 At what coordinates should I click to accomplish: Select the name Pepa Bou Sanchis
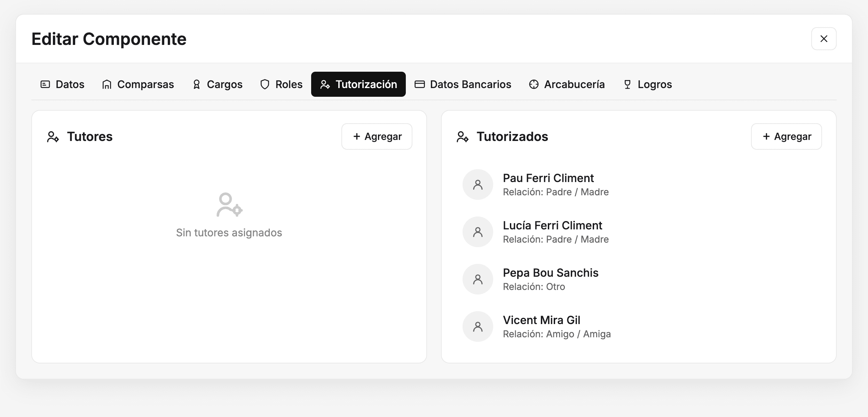tap(551, 273)
